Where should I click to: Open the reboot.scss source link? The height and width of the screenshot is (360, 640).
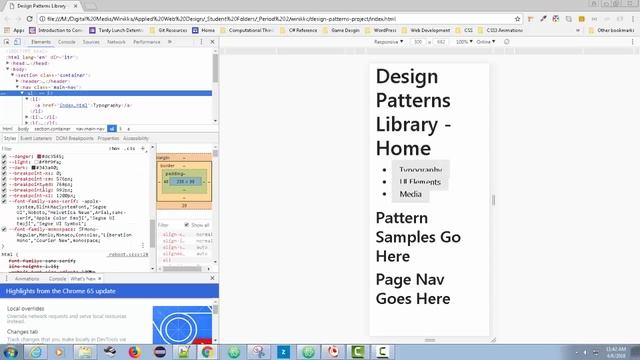pyautogui.click(x=128, y=254)
